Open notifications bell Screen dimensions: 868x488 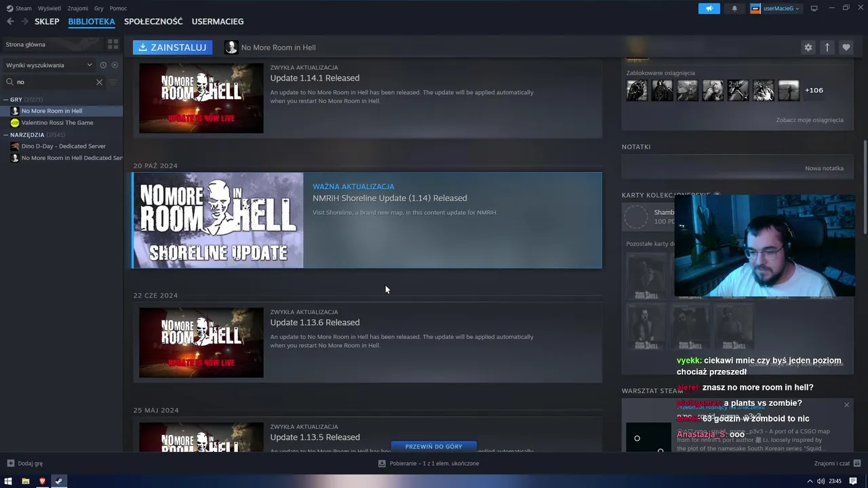(x=734, y=8)
